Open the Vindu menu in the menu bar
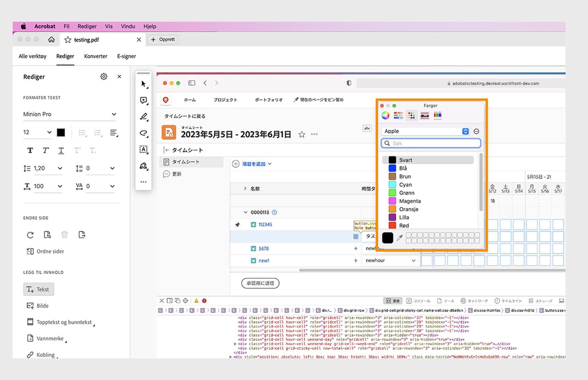The image size is (588, 380). [128, 26]
